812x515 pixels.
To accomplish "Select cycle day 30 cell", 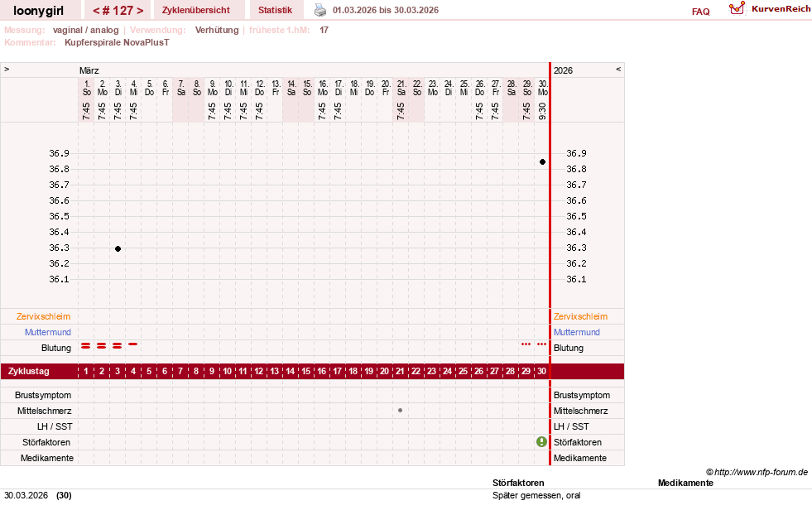I will [x=541, y=372].
